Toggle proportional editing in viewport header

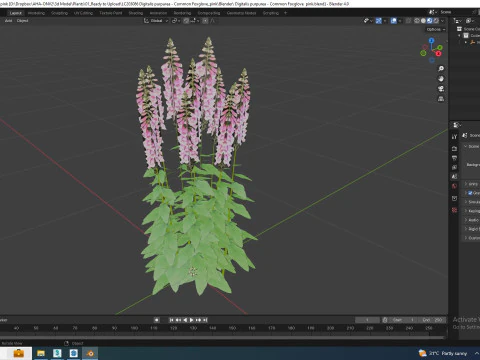point(205,21)
